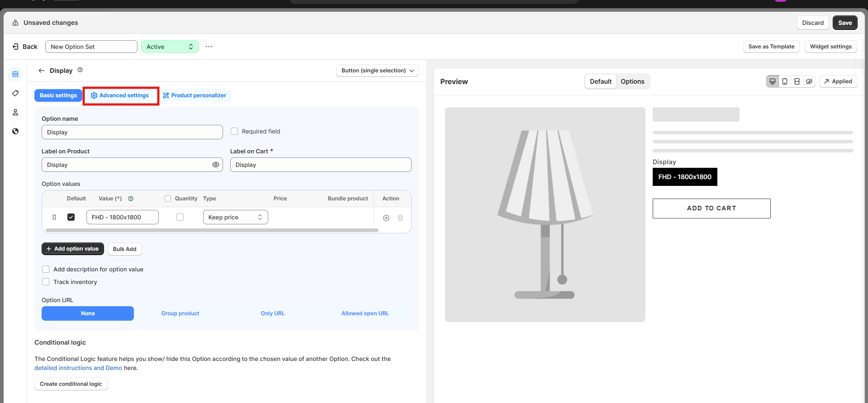Click the Save as Template button
The width and height of the screenshot is (868, 403).
(x=771, y=47)
